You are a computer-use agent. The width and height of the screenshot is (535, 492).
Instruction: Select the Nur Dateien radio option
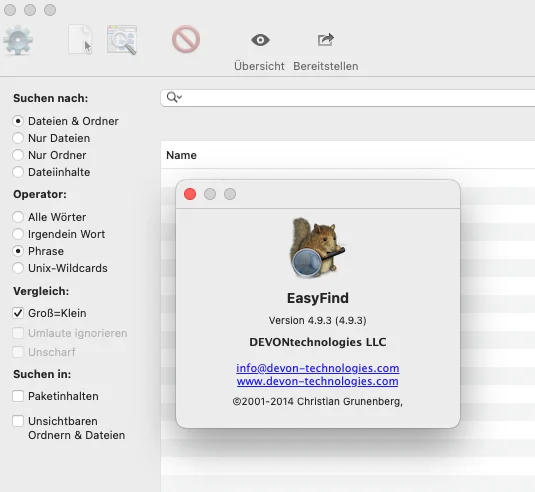tap(18, 138)
